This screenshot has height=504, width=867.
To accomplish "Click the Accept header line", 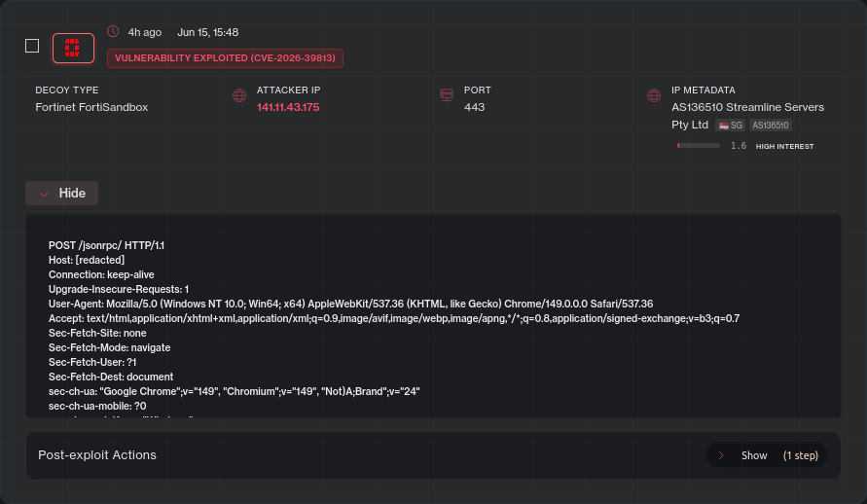I will 394,318.
